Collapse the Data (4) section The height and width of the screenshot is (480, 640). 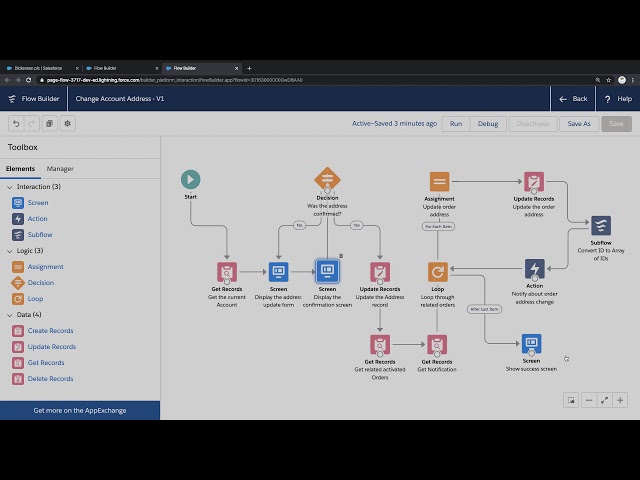click(x=10, y=315)
